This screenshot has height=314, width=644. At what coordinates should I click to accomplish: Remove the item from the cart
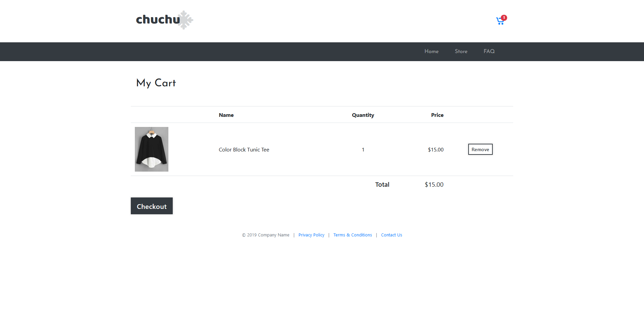tap(480, 149)
